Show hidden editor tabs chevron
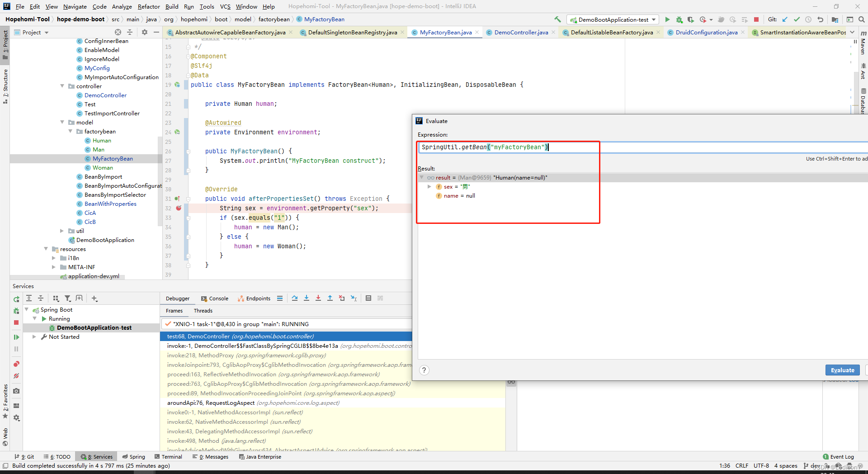This screenshot has height=474, width=868. [x=852, y=32]
